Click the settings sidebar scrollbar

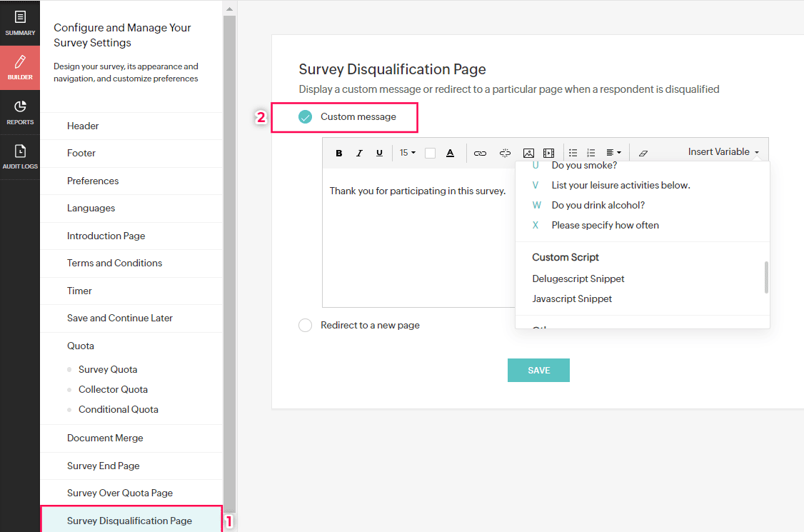coord(229,264)
